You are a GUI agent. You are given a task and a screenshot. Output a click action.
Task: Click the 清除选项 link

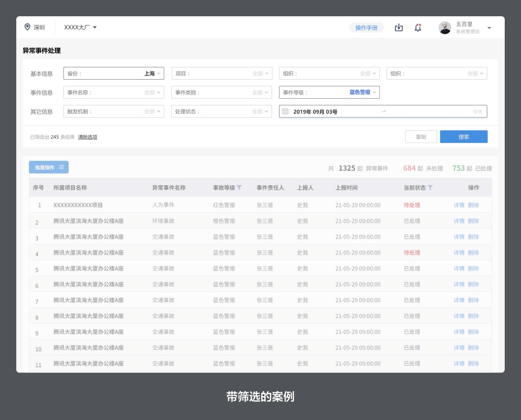pyautogui.click(x=88, y=137)
